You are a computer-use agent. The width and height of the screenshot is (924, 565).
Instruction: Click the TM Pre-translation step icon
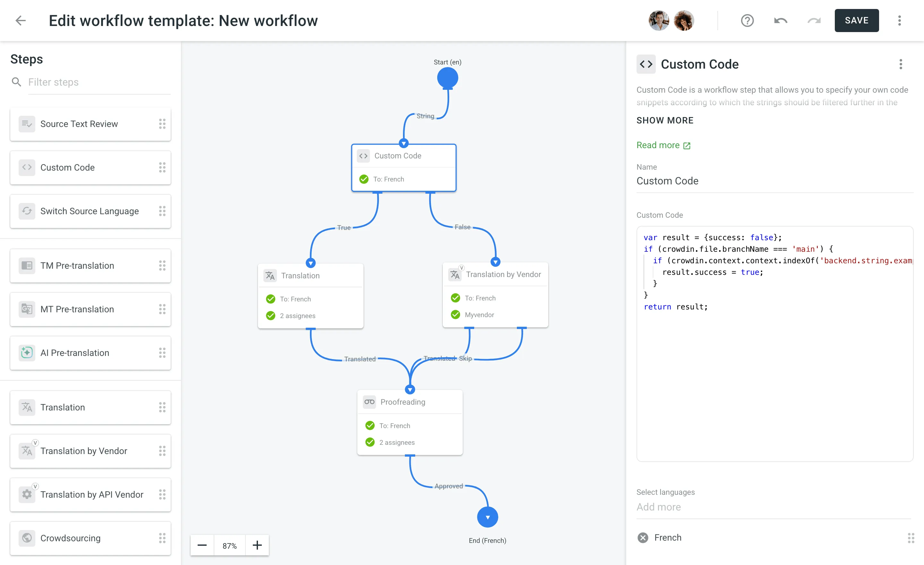pyautogui.click(x=26, y=266)
